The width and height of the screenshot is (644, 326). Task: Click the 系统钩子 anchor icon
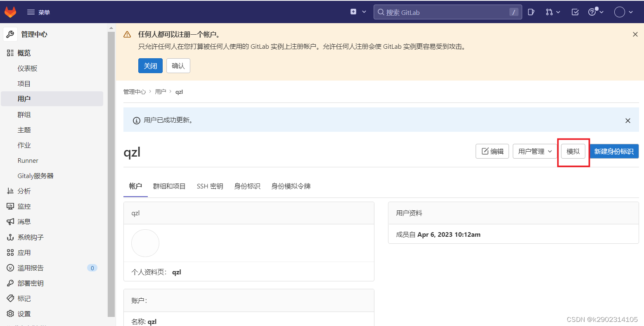coord(10,237)
